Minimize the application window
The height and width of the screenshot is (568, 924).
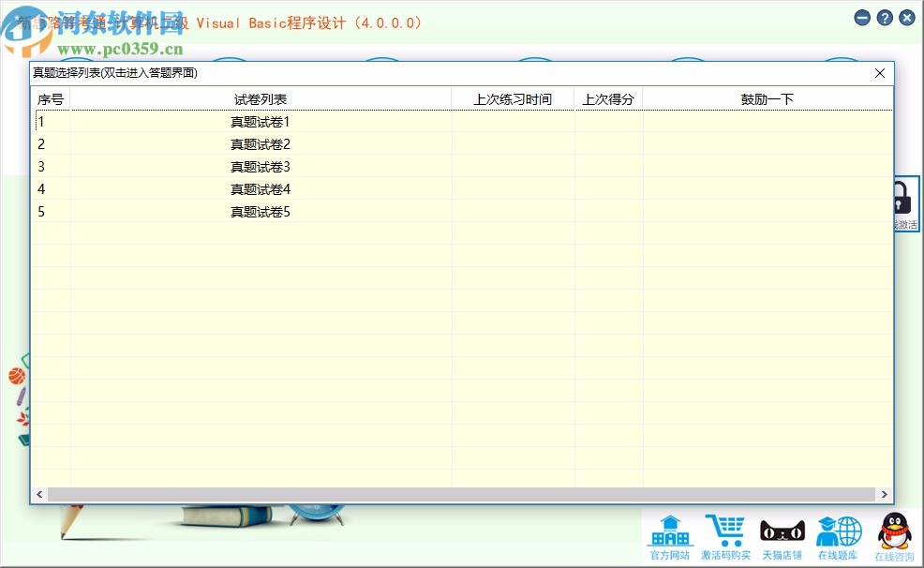click(x=861, y=17)
